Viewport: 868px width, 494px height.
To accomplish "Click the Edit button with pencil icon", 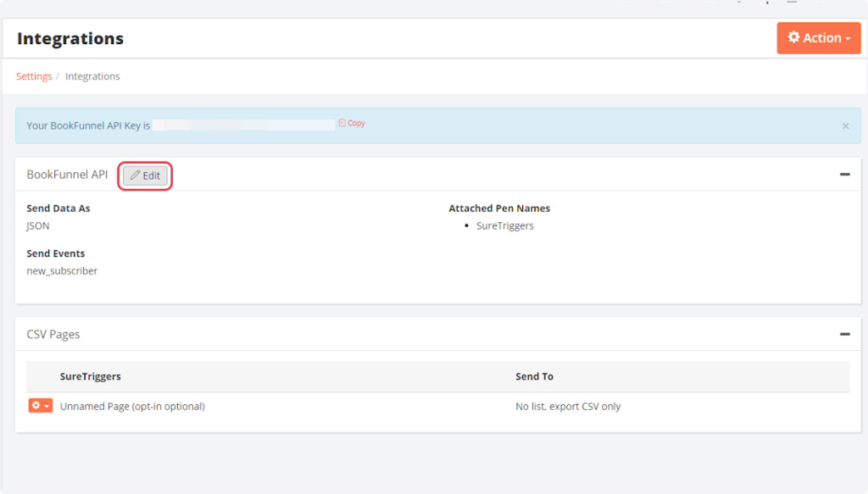I will tap(146, 175).
